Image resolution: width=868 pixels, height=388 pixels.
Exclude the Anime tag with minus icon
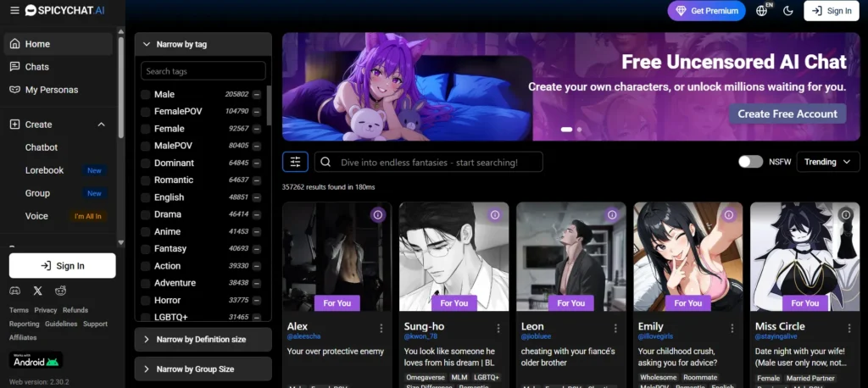(257, 232)
